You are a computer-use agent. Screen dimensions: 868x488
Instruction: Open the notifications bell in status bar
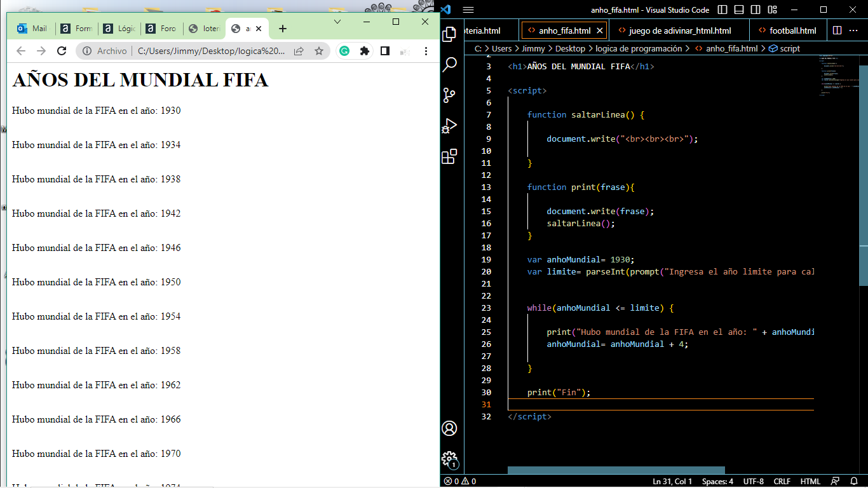pos(855,482)
